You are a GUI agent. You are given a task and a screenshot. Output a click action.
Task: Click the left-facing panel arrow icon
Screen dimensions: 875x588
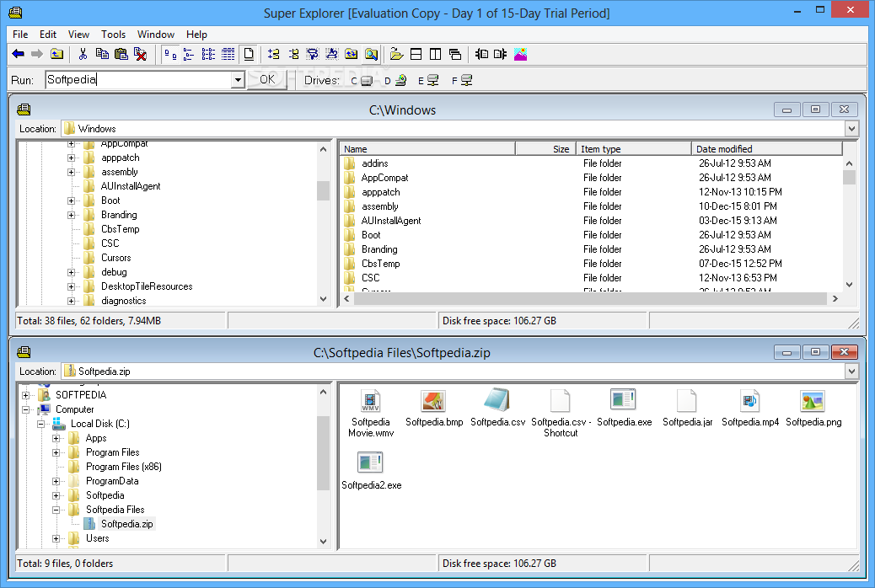[x=481, y=54]
